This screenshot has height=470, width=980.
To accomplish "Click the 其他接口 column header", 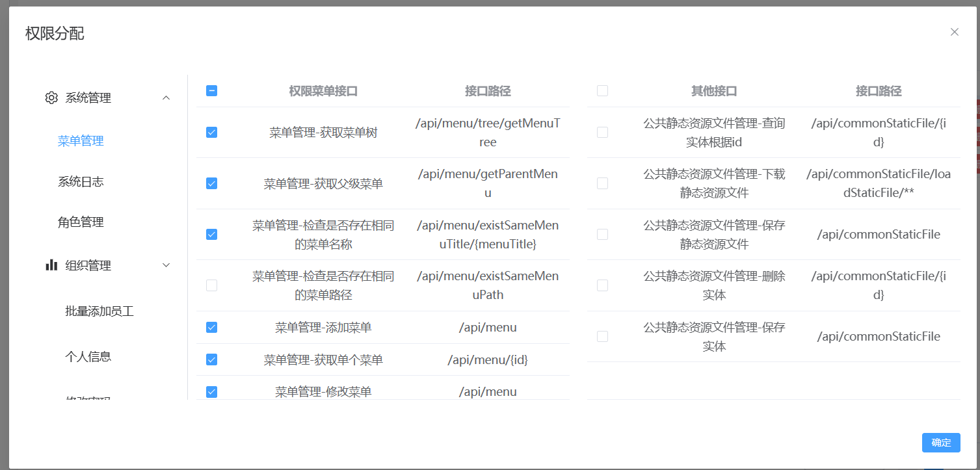I will (714, 91).
